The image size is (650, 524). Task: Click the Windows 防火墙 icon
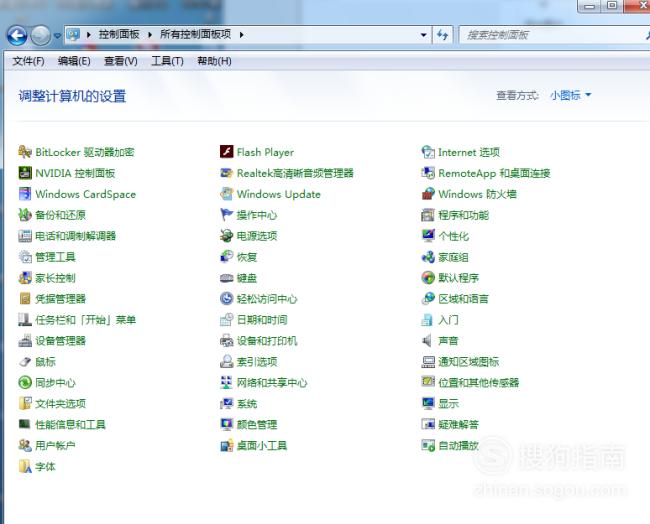pos(428,194)
